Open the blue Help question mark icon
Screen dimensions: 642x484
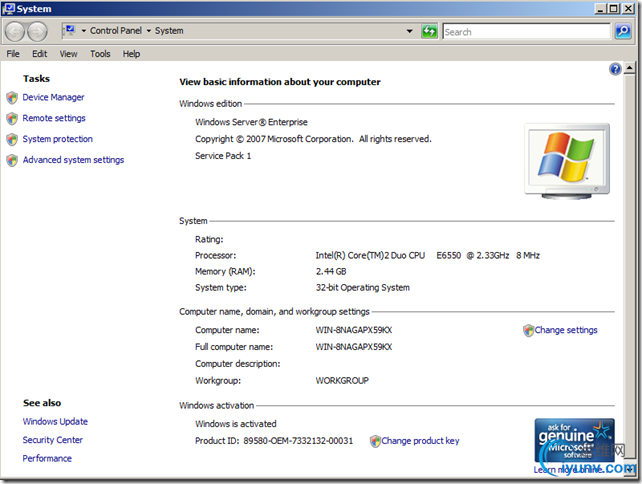tap(615, 69)
